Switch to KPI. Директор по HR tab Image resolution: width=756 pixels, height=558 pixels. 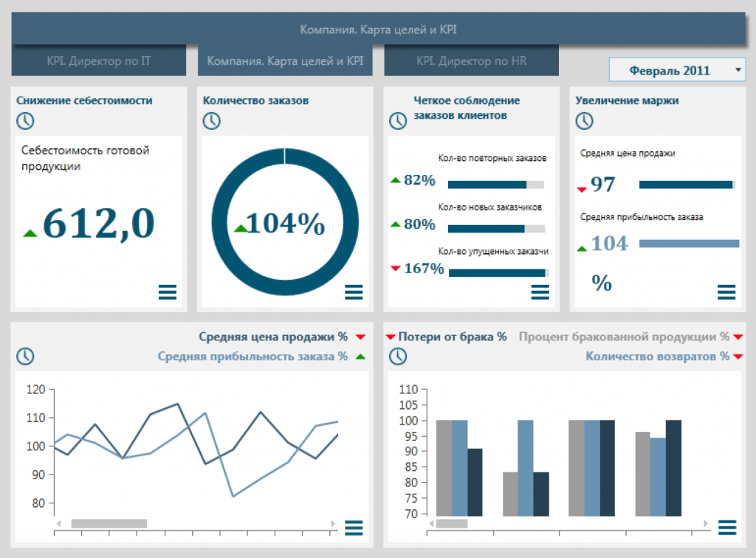click(x=472, y=61)
